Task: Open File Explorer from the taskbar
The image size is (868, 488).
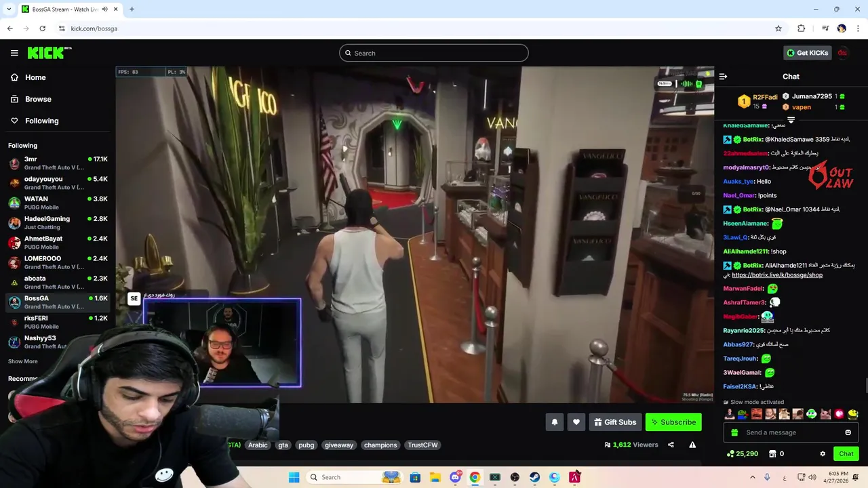Action: (x=435, y=477)
